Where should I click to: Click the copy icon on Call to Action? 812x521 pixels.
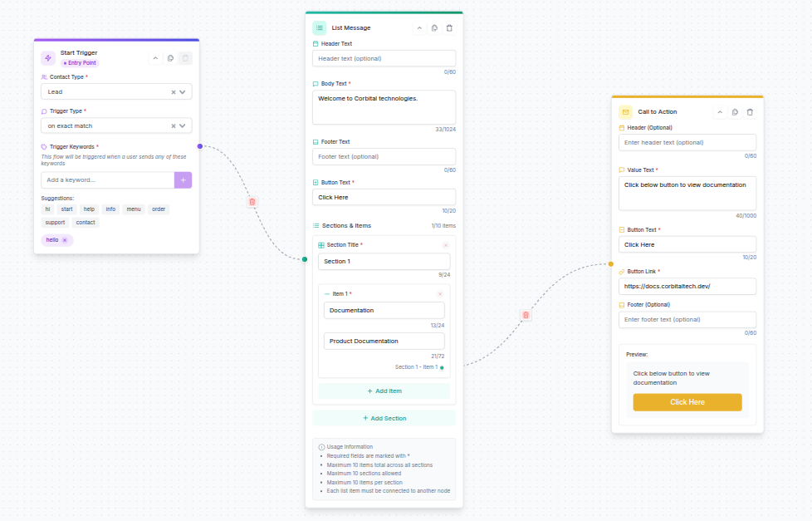(735, 112)
